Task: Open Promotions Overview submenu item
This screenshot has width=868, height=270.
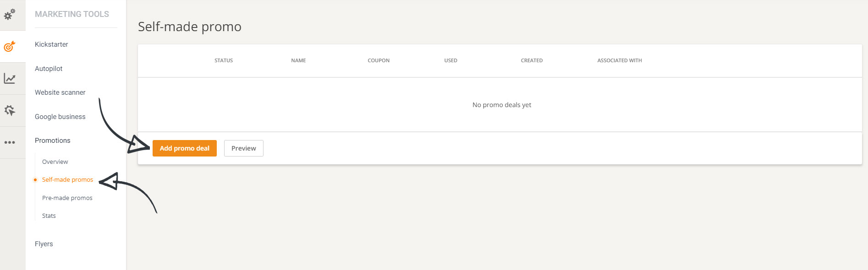Action: tap(55, 162)
